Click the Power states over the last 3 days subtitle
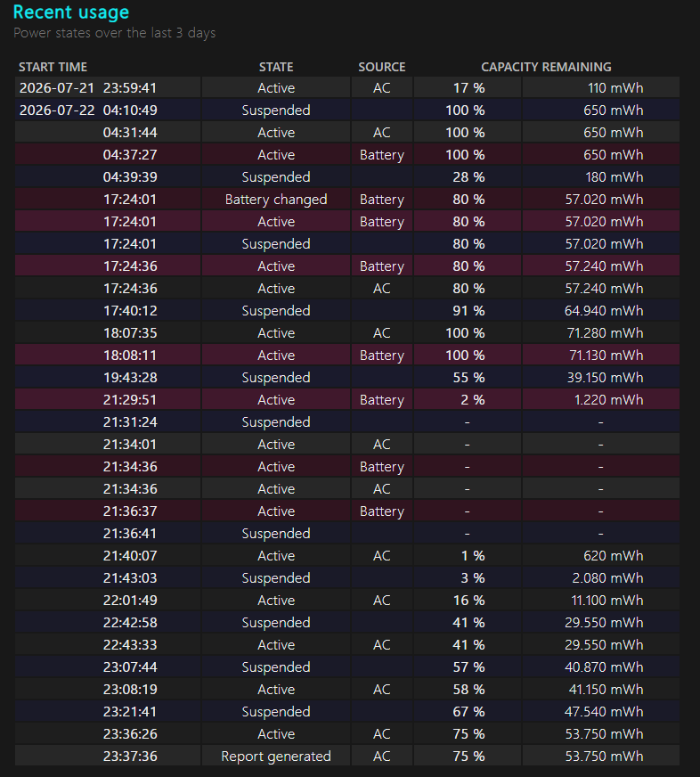This screenshot has width=700, height=777. pyautogui.click(x=114, y=33)
